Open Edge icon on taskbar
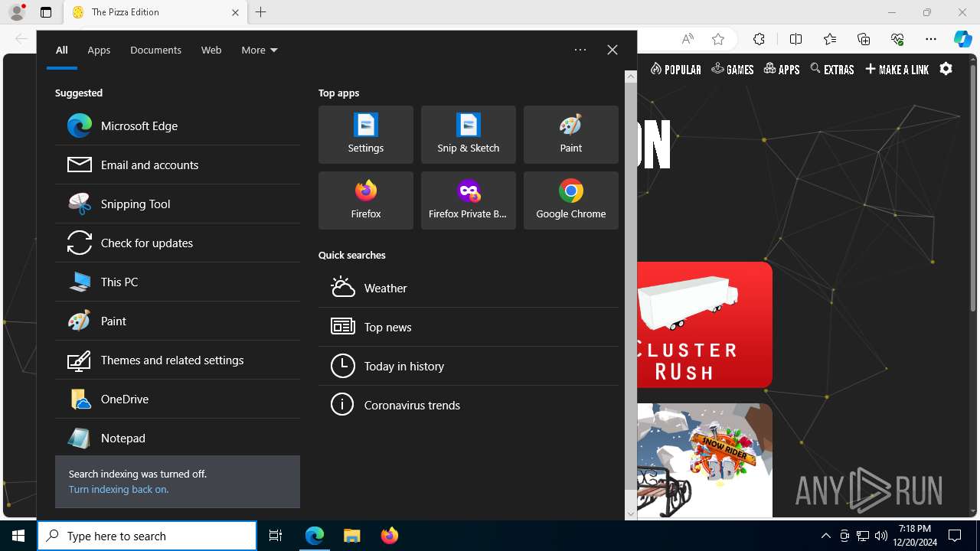 pos(315,536)
